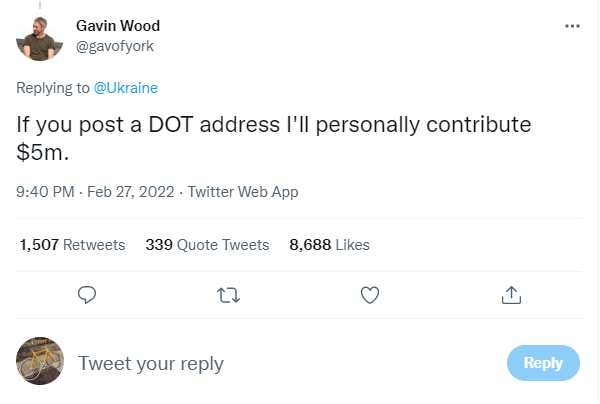Click the 9:40 PM Feb 27 timestamp
The height and width of the screenshot is (404, 600).
[x=96, y=192]
